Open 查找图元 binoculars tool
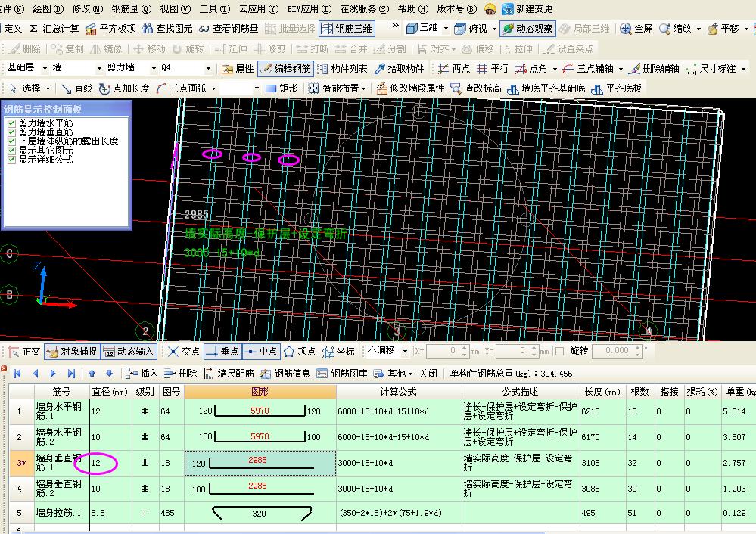 (147, 29)
